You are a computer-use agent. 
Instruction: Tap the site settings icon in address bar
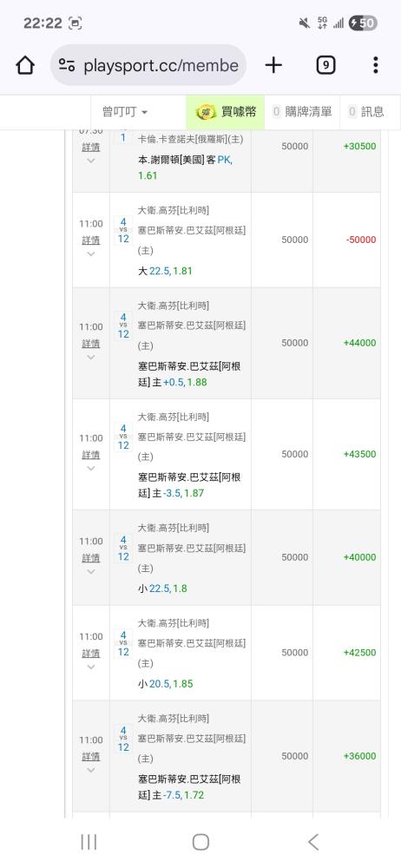tap(67, 65)
